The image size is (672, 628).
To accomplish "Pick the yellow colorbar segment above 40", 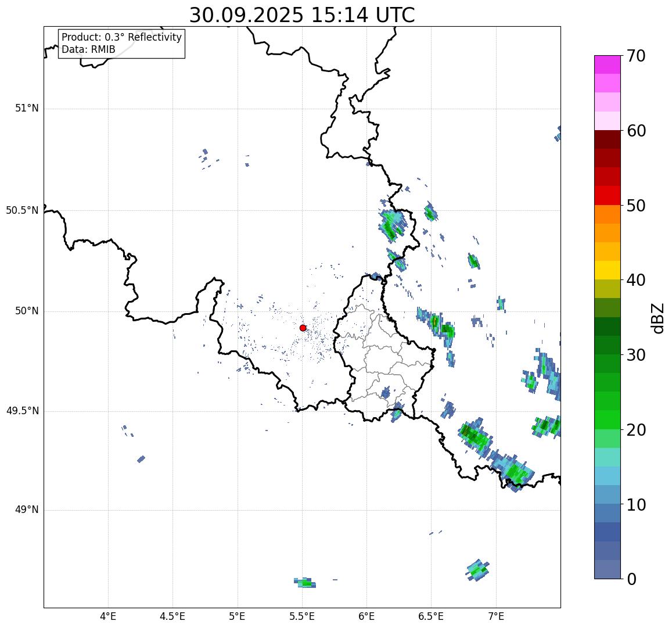I will [608, 271].
